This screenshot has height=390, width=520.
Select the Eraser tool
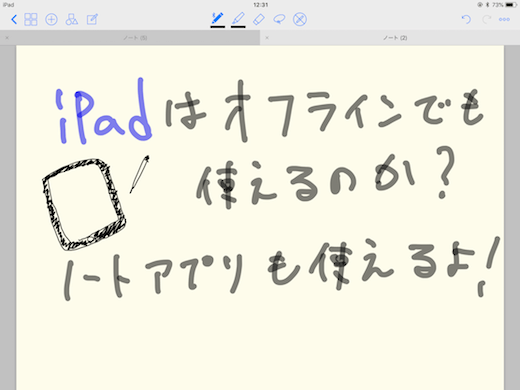tap(259, 19)
